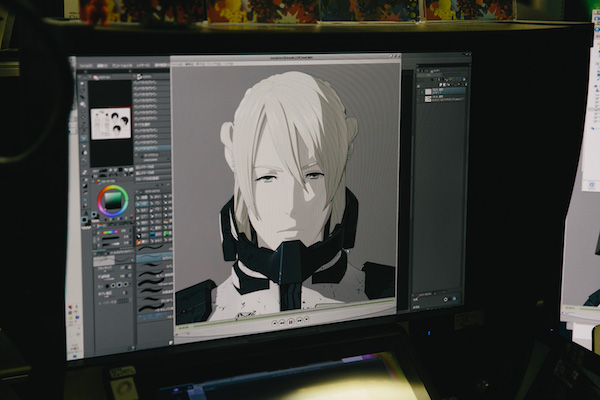600x400 pixels.
Task: Select the highlighted blue brush stroke preset
Action: click(x=154, y=258)
